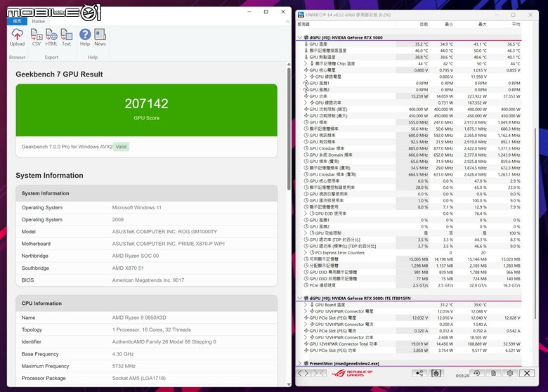Image resolution: width=548 pixels, height=392 pixels.
Task: Click the scroll-down arrow in Geekbench window
Action: [289, 384]
